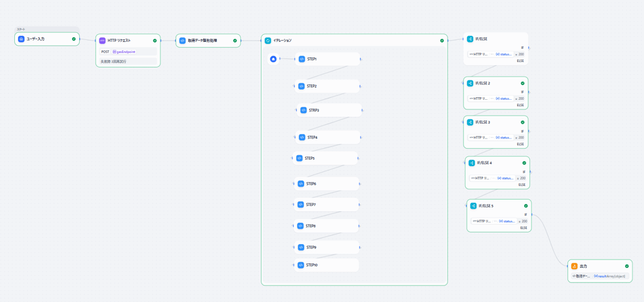644x302 pixels.
Task: Select the STRP3 code node icon
Action: pos(303,110)
